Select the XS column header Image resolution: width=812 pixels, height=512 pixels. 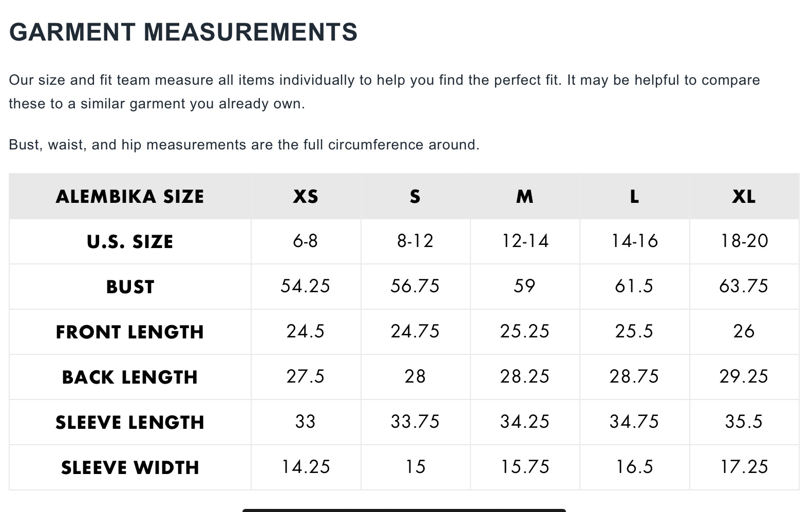pyautogui.click(x=306, y=197)
